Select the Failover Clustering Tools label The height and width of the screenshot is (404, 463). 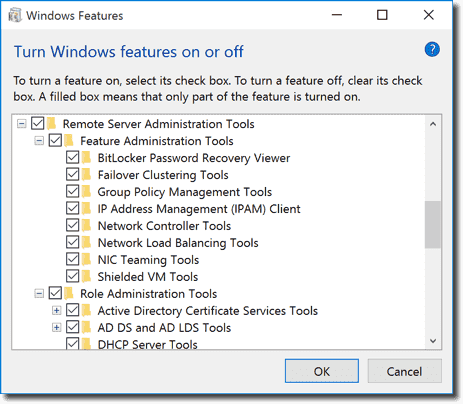163,175
